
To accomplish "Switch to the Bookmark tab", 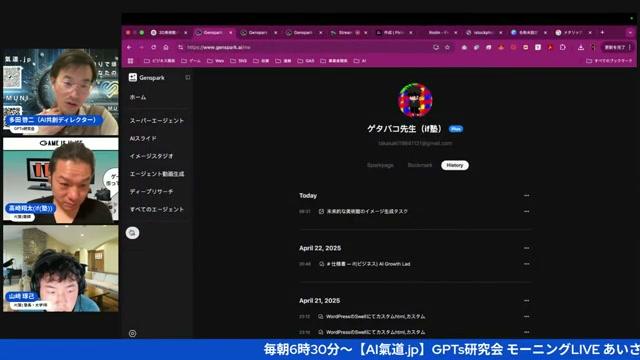I will coord(420,165).
